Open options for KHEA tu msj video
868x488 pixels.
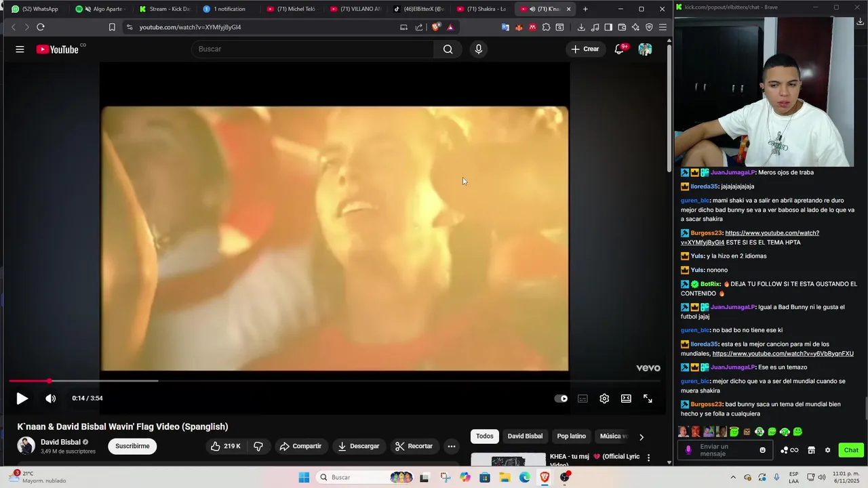click(x=648, y=458)
